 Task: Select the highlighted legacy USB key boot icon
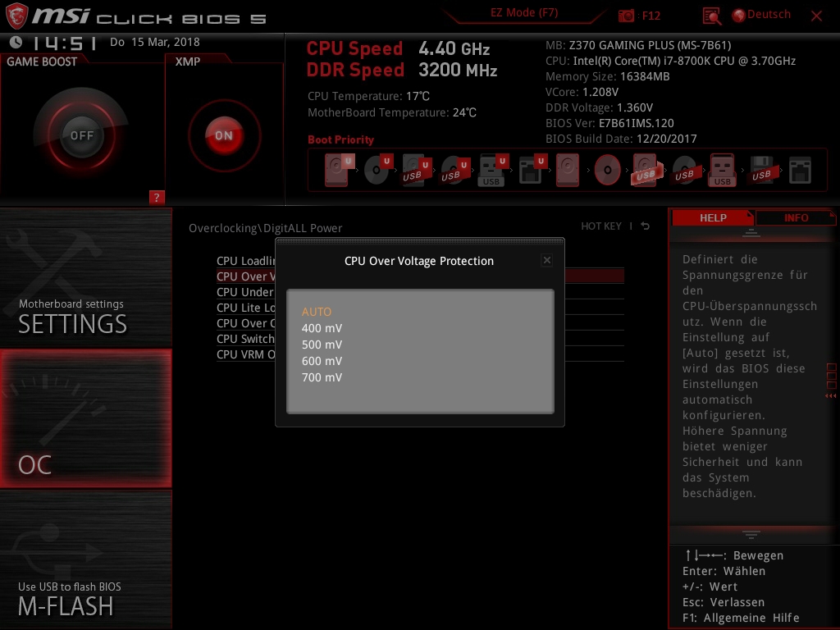coord(722,170)
